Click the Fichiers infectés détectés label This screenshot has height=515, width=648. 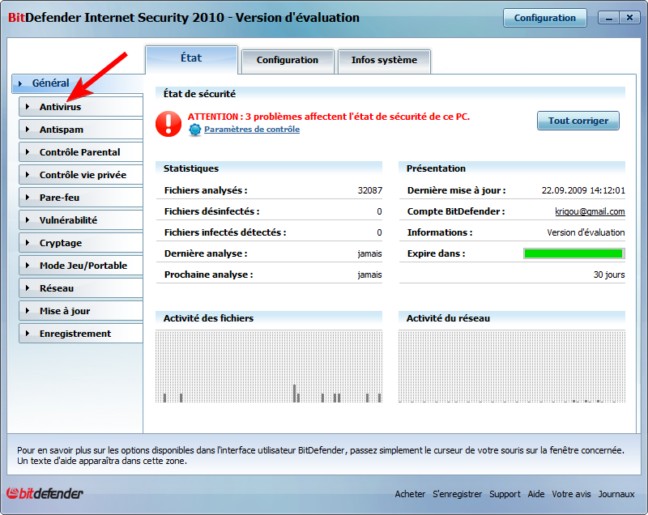click(x=225, y=233)
